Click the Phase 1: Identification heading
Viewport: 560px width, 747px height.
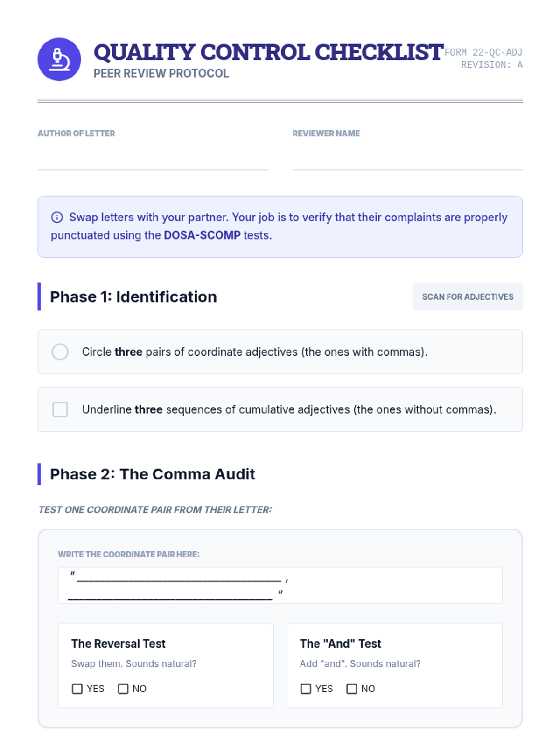pyautogui.click(x=133, y=297)
